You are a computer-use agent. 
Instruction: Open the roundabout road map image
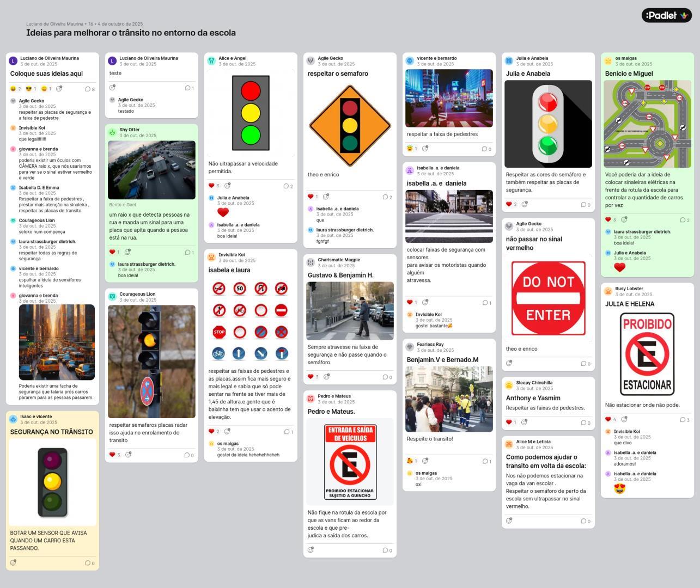(x=647, y=124)
